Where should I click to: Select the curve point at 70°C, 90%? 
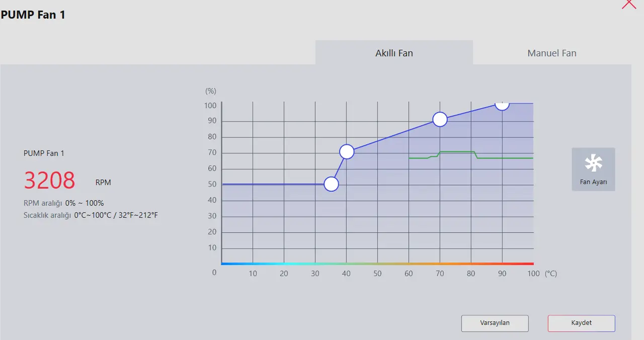tap(440, 119)
